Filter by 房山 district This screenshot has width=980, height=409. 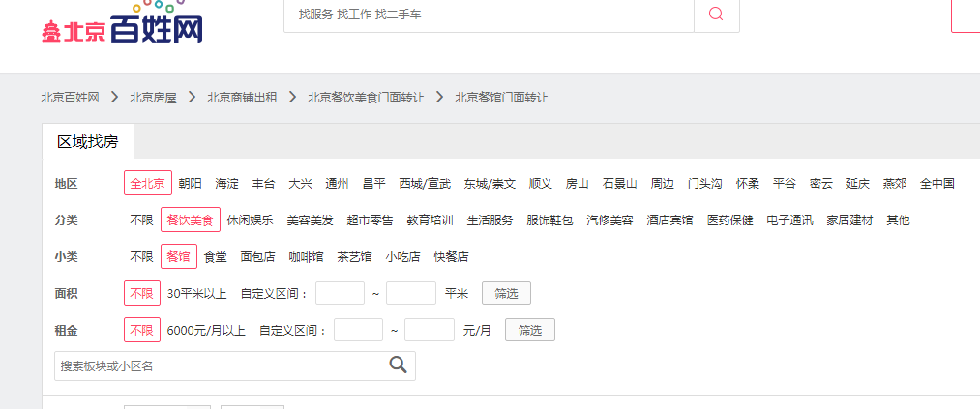coord(578,184)
